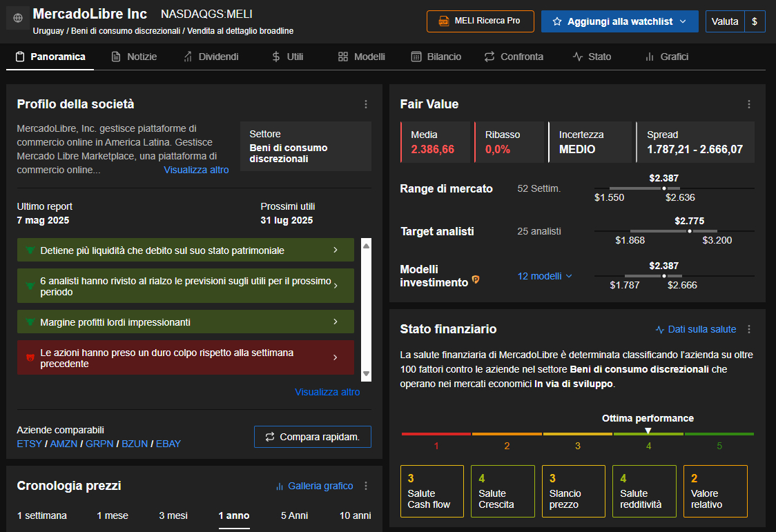Open the Dati sulla salute link
The image size is (776, 532).
[695, 329]
